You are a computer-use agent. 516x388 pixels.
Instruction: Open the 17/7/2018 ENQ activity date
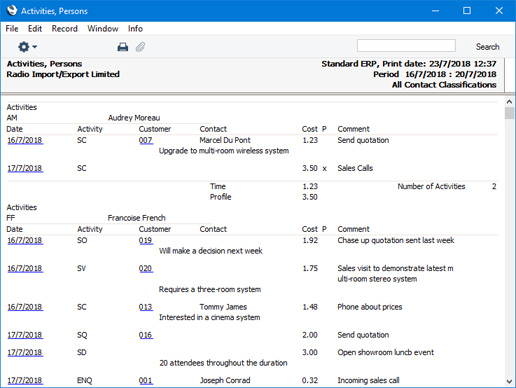point(25,380)
